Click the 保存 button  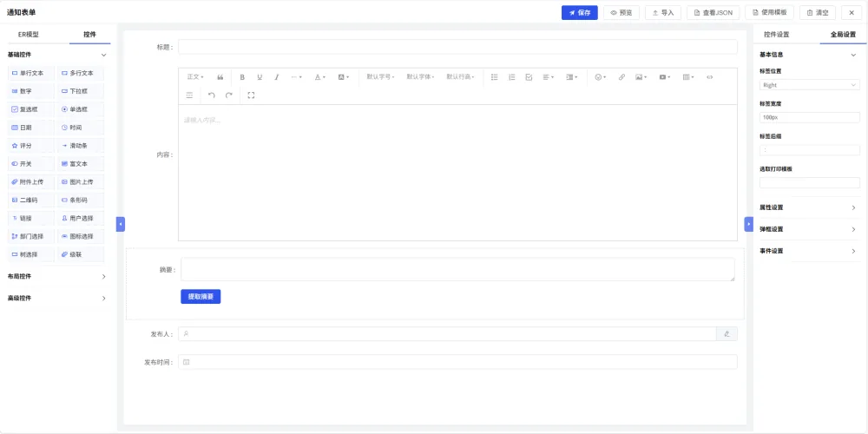pos(580,13)
